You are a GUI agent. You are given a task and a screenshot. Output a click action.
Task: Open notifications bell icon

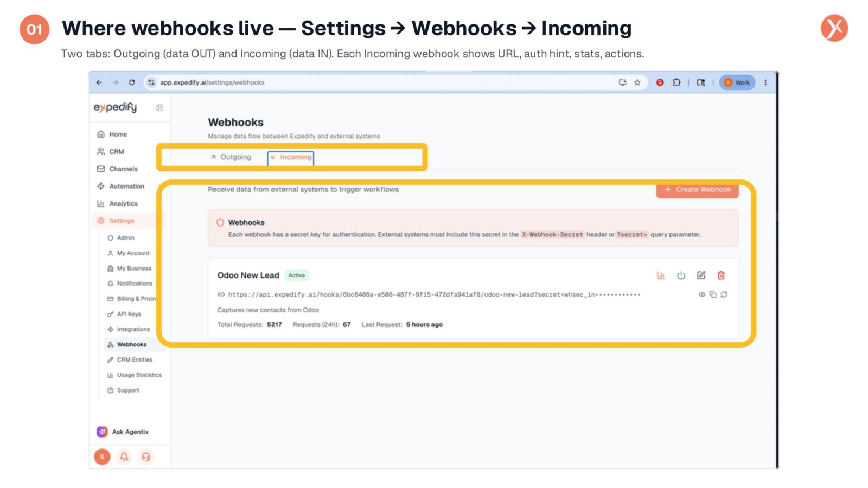[124, 457]
